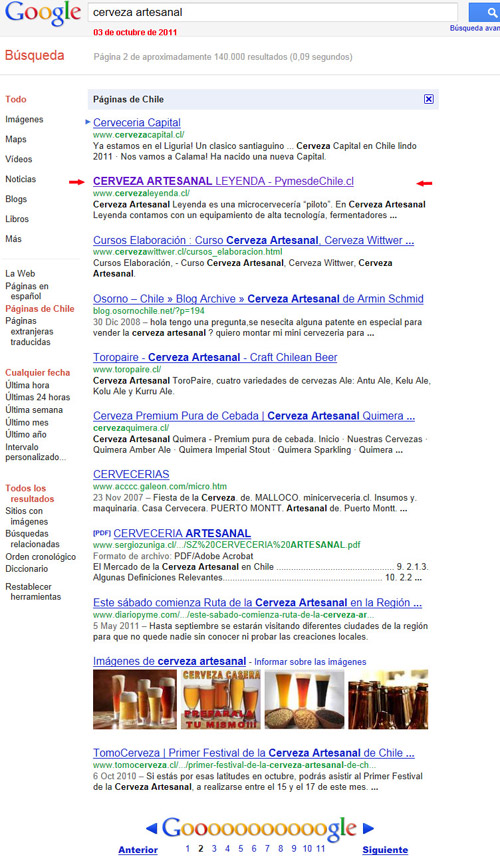Go to results page 3
Screen dimensions: 500x861
[x=214, y=849]
